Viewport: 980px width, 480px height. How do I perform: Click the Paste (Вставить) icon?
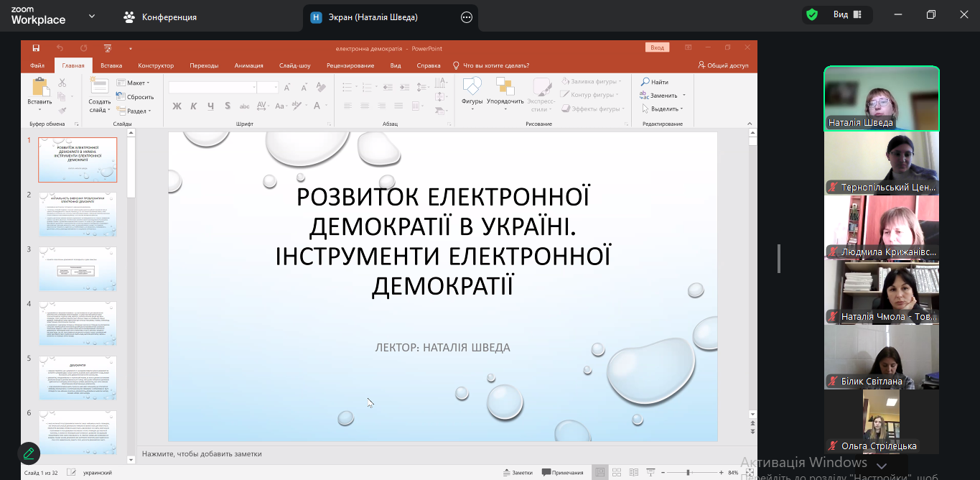39,88
